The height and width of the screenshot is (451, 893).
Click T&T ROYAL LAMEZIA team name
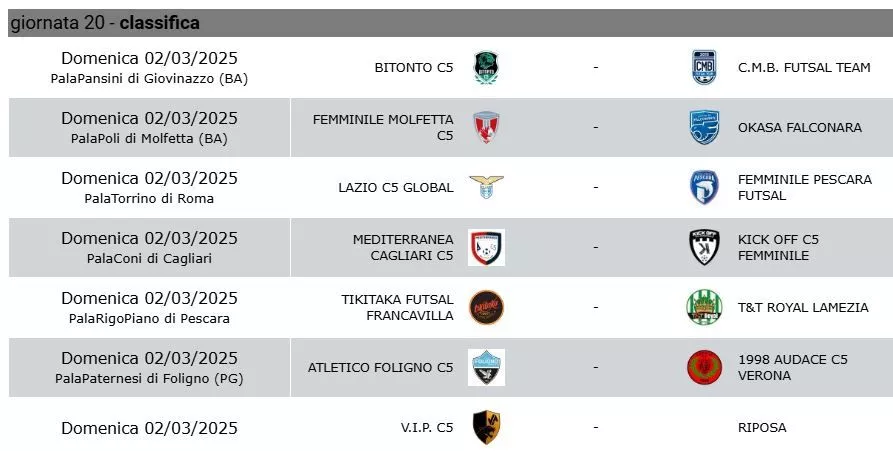click(x=803, y=308)
